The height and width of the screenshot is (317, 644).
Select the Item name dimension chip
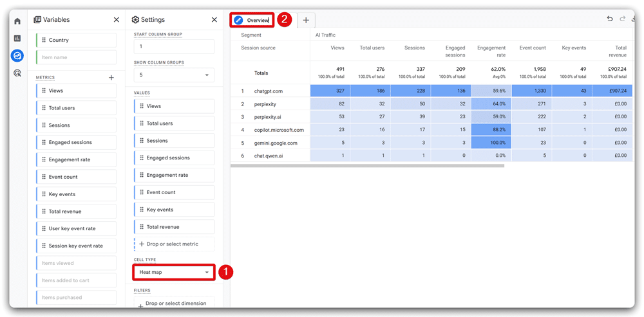point(77,57)
